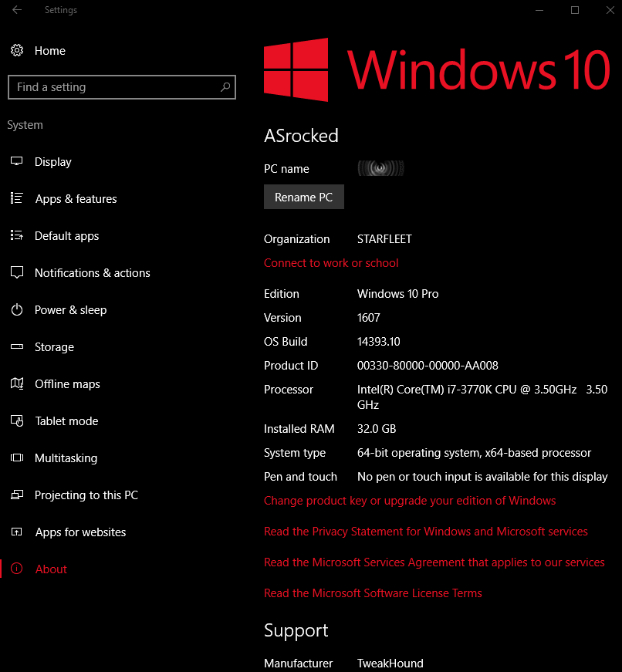Click the Storage drive icon
The height and width of the screenshot is (672, 622).
17,346
